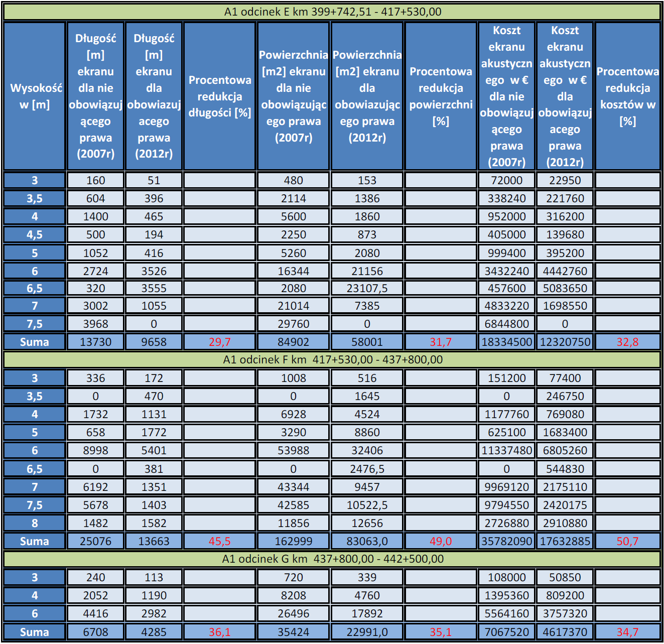Select the cost value '72000'
Screen dimensions: 664x644
[506, 180]
